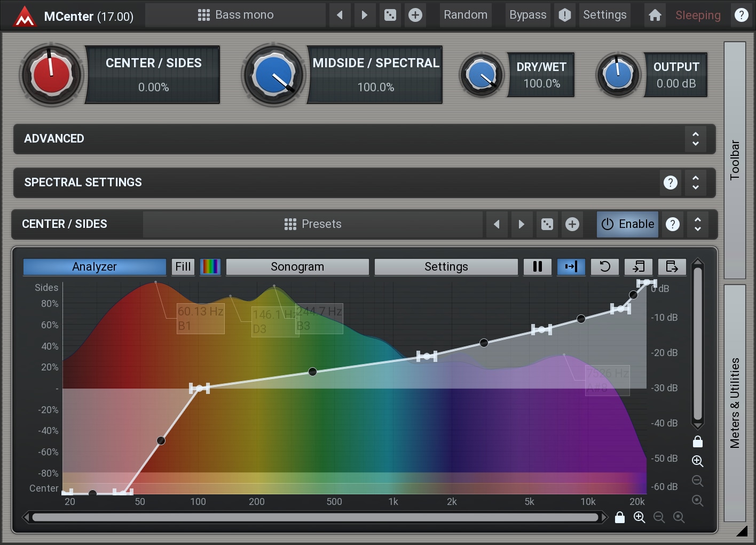Image resolution: width=756 pixels, height=545 pixels.
Task: Select the Analyzer tab
Action: coord(94,266)
